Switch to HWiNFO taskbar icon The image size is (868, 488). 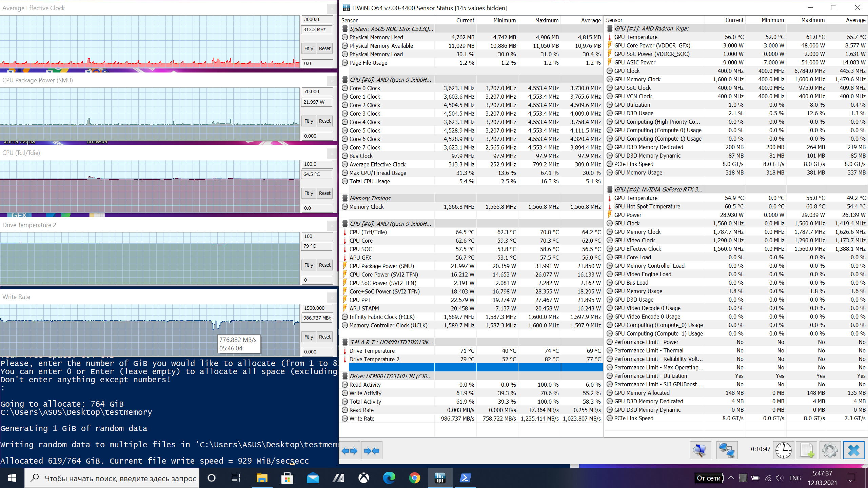(440, 478)
